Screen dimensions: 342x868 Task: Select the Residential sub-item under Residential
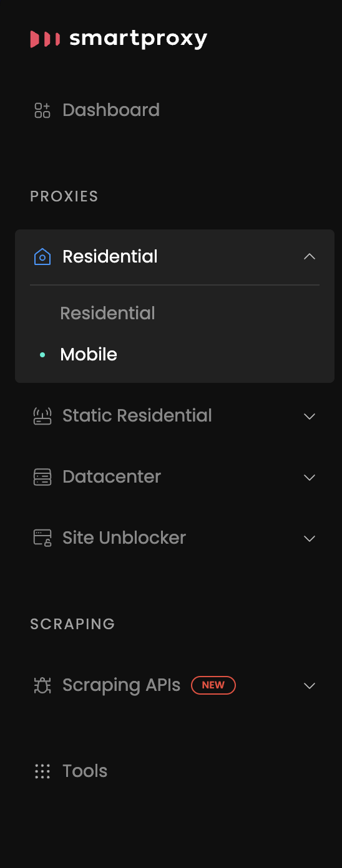[107, 313]
